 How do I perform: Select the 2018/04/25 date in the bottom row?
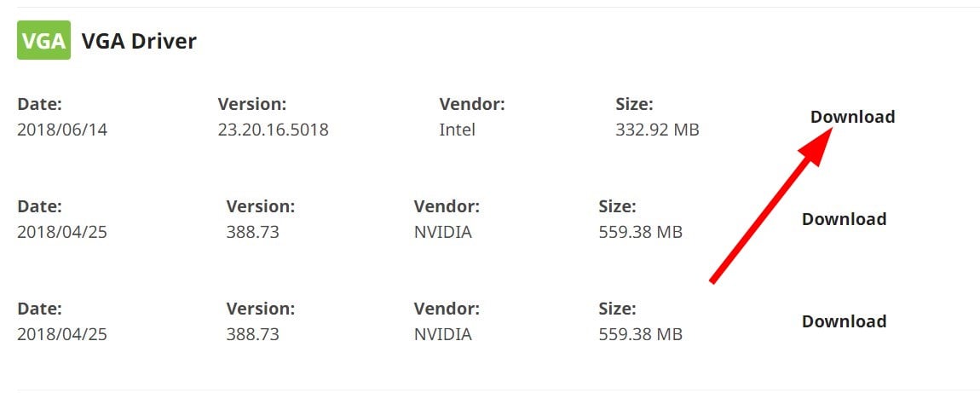(x=62, y=334)
